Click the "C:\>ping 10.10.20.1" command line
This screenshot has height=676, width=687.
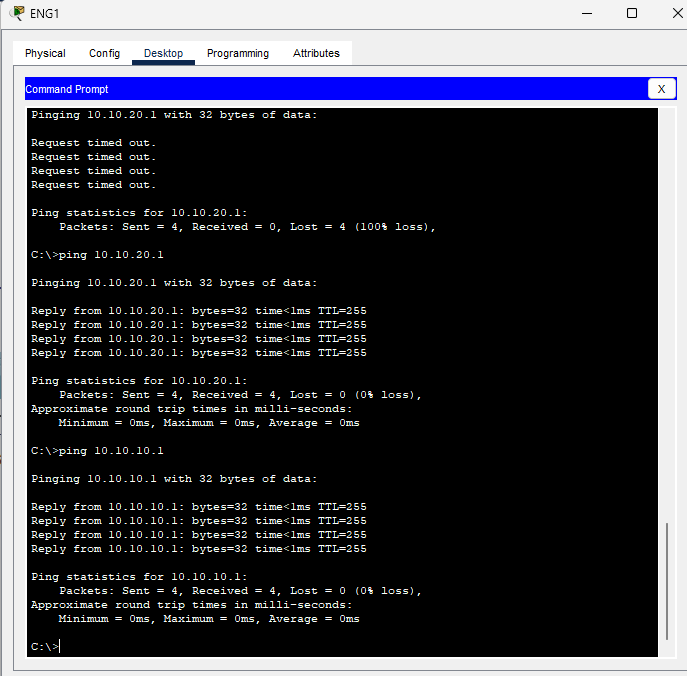(x=97, y=255)
